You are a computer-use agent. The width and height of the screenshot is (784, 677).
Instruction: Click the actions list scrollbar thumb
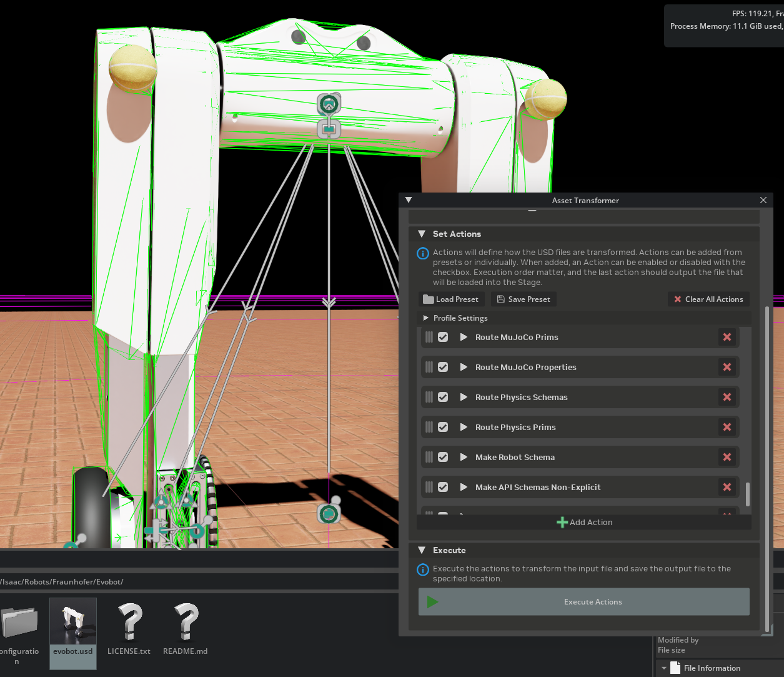click(x=748, y=494)
